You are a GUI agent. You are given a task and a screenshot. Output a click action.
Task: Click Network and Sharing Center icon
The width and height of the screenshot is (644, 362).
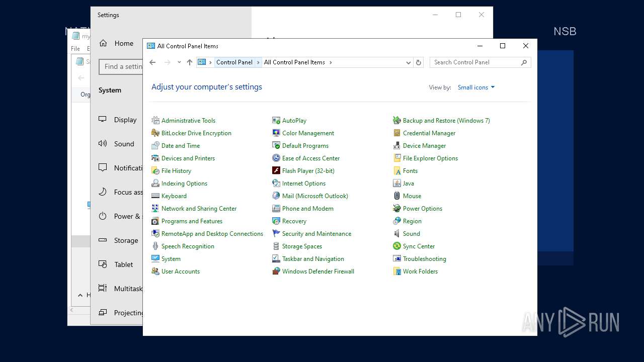(155, 209)
